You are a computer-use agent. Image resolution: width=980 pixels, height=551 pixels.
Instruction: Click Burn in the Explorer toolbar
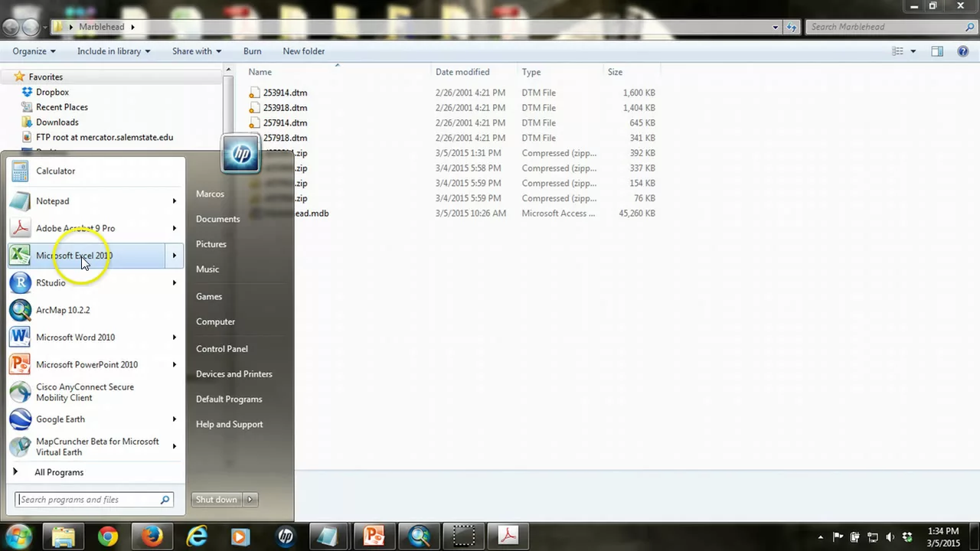(252, 51)
